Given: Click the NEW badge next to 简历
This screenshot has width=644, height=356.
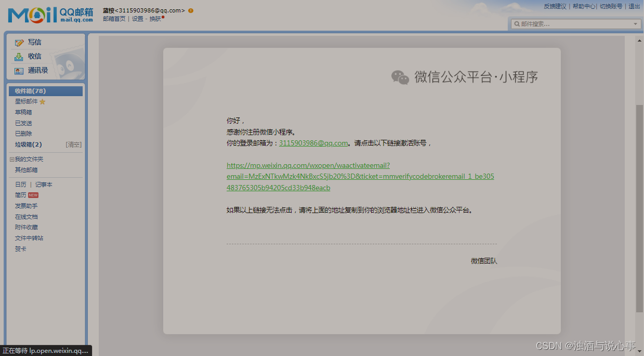Looking at the screenshot, I should pos(33,195).
